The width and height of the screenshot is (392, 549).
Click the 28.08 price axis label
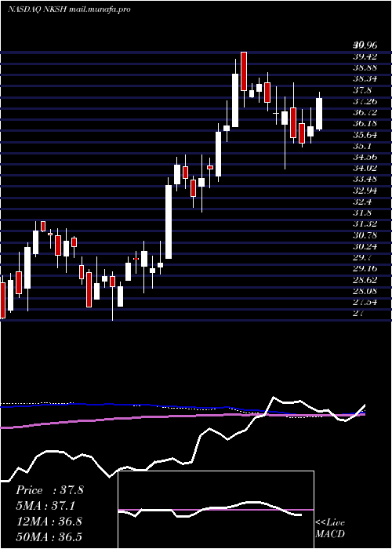pyautogui.click(x=365, y=292)
